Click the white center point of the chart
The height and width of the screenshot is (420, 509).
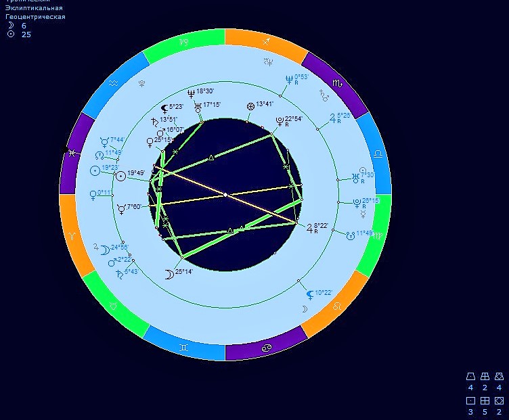click(x=225, y=195)
